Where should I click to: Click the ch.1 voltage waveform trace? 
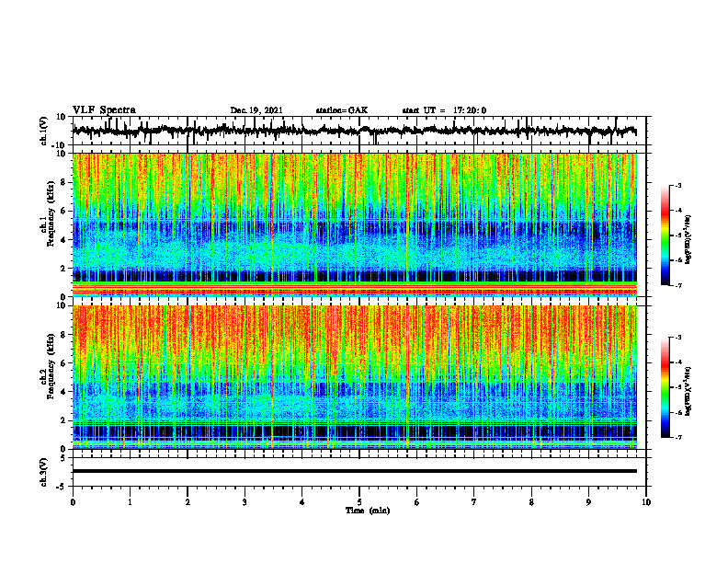[x=354, y=131]
